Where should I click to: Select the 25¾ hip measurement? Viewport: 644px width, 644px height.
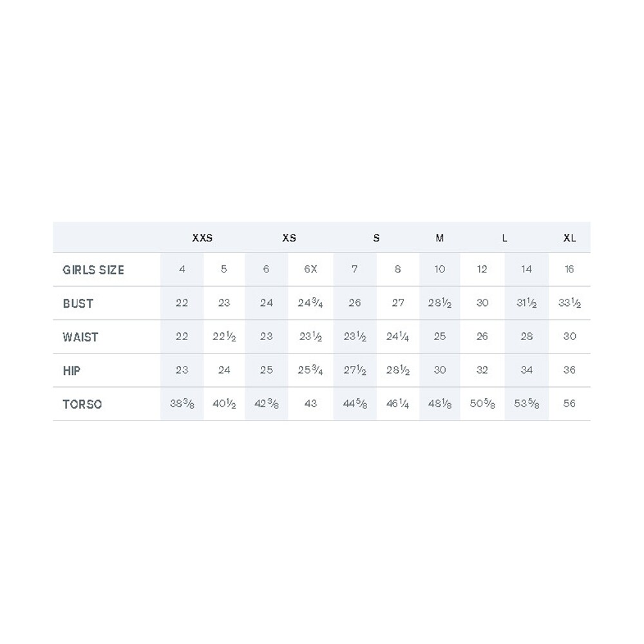point(310,370)
